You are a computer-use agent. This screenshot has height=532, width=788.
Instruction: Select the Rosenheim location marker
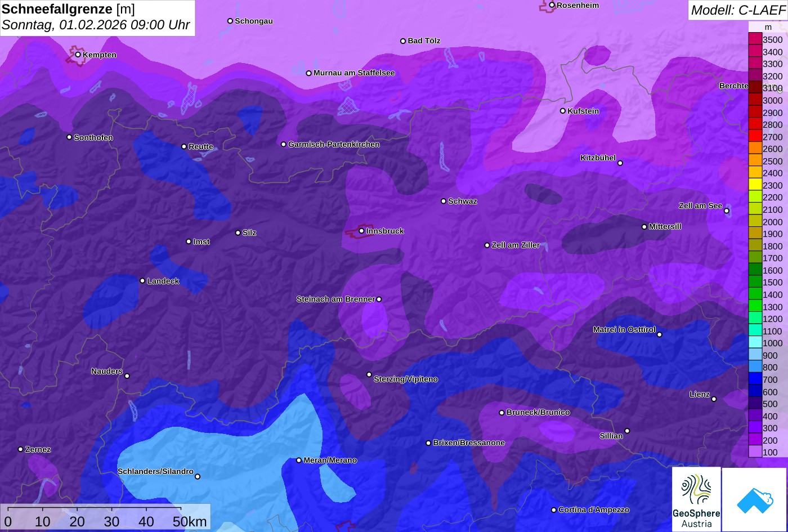tap(552, 5)
